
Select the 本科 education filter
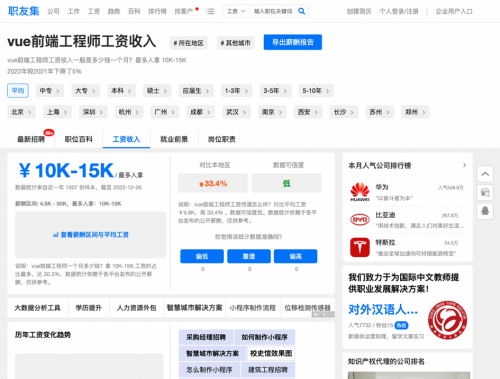[x=121, y=91]
